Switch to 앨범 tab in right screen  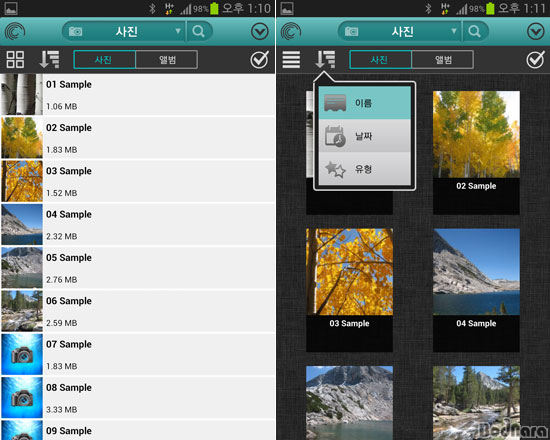443,60
